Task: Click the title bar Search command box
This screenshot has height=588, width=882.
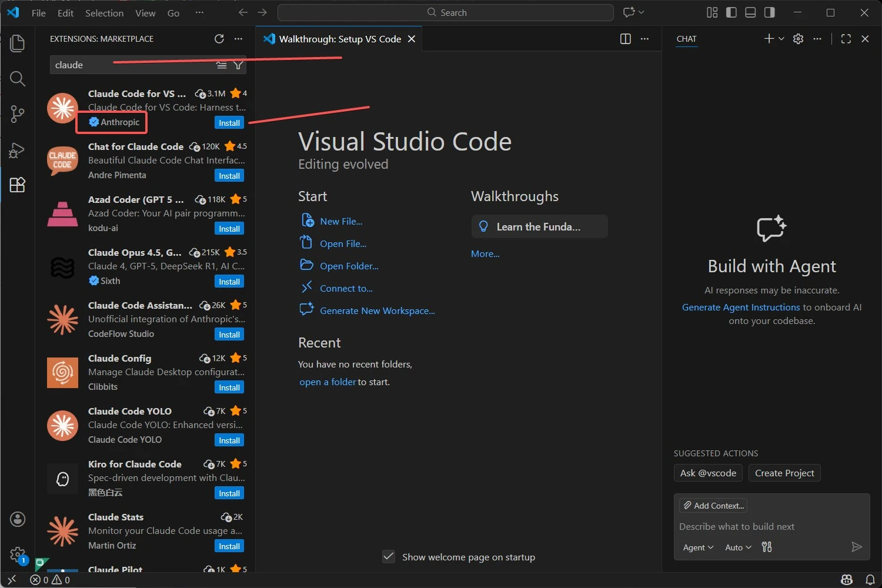Action: pyautogui.click(x=445, y=12)
